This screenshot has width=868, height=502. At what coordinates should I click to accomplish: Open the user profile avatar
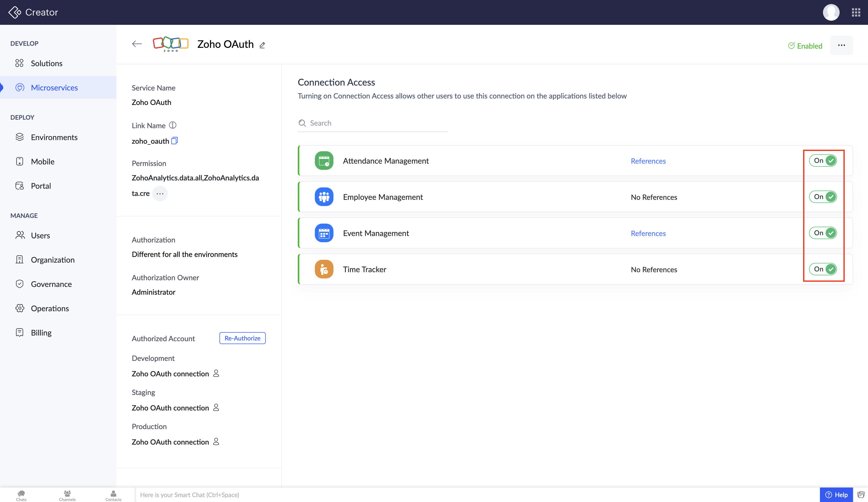(831, 12)
